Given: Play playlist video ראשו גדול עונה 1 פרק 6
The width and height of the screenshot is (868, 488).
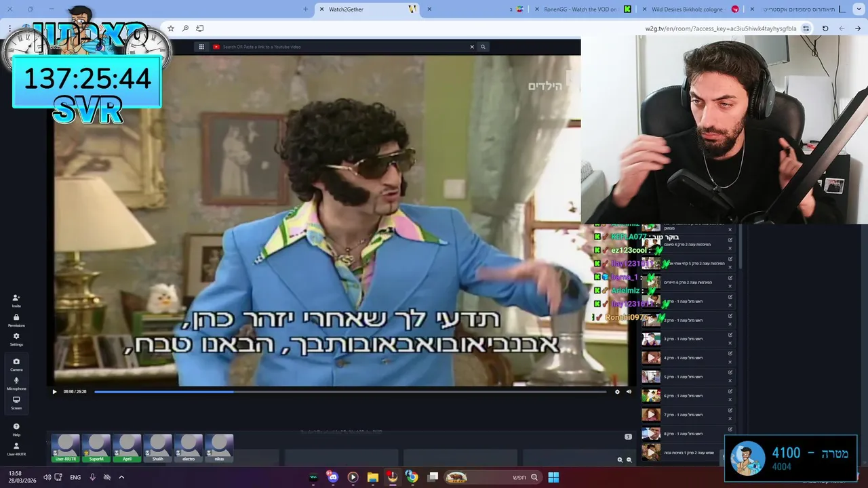Looking at the screenshot, I should point(651,396).
